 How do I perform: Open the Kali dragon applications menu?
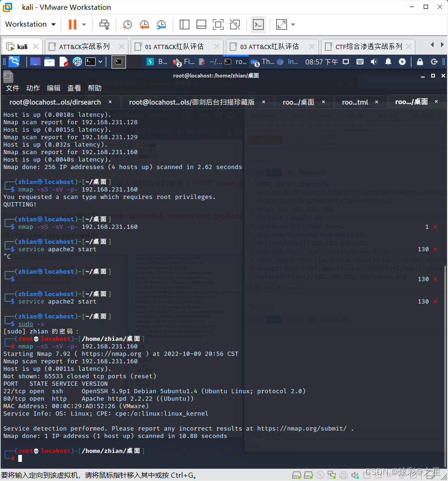tap(14, 62)
